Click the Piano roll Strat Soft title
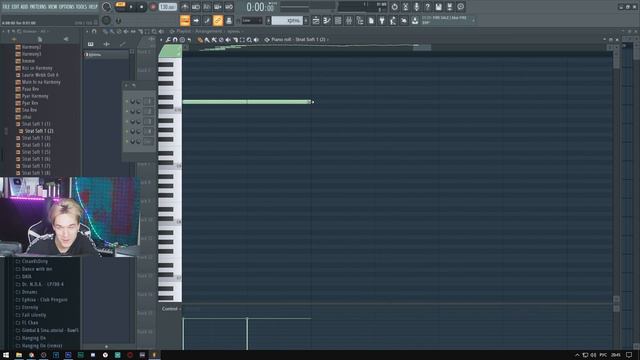640x360 pixels. [x=298, y=40]
